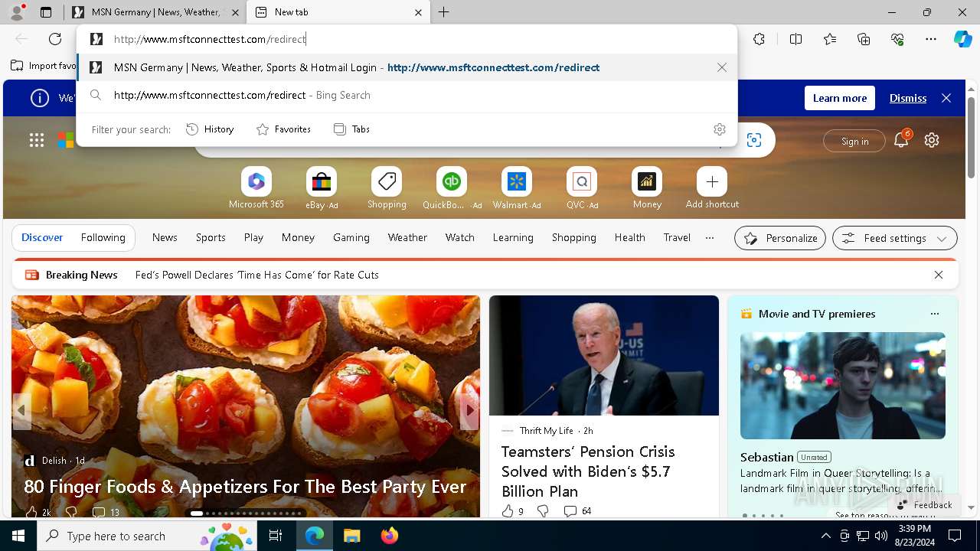Open Movie and TV premieres options

(x=934, y=314)
